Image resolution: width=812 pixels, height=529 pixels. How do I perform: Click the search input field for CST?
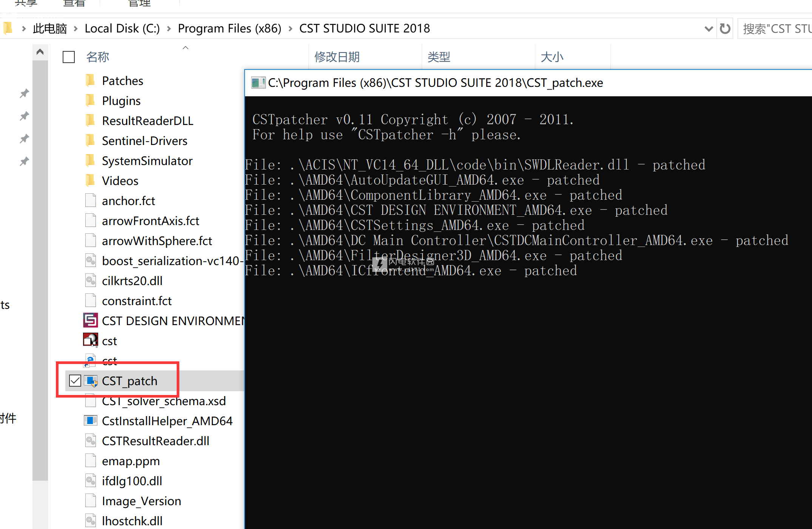click(776, 28)
